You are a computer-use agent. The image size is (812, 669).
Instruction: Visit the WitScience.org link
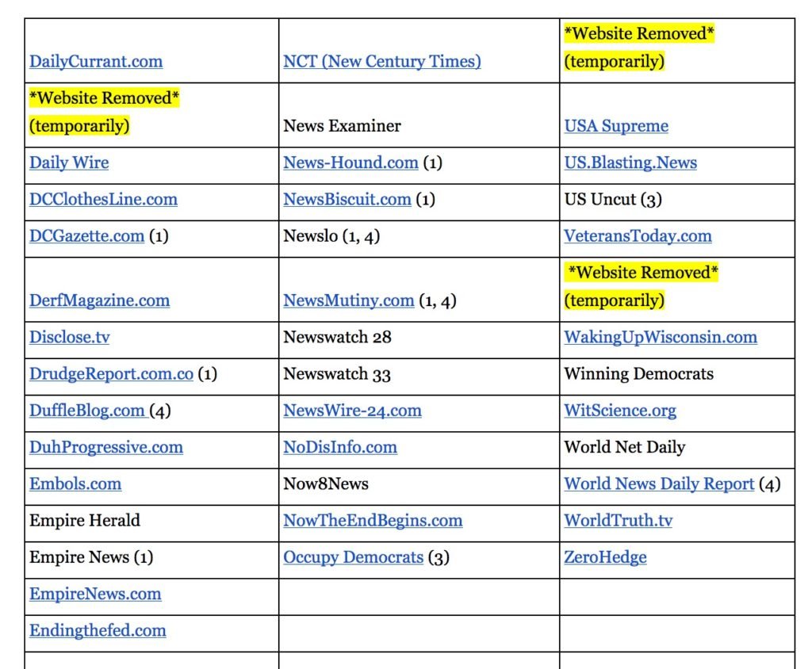pyautogui.click(x=620, y=411)
